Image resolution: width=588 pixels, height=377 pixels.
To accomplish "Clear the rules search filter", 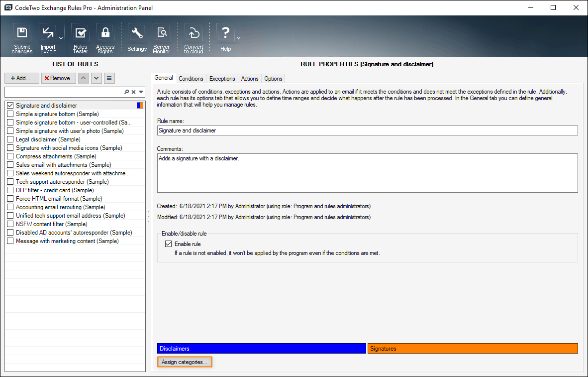I will point(133,92).
